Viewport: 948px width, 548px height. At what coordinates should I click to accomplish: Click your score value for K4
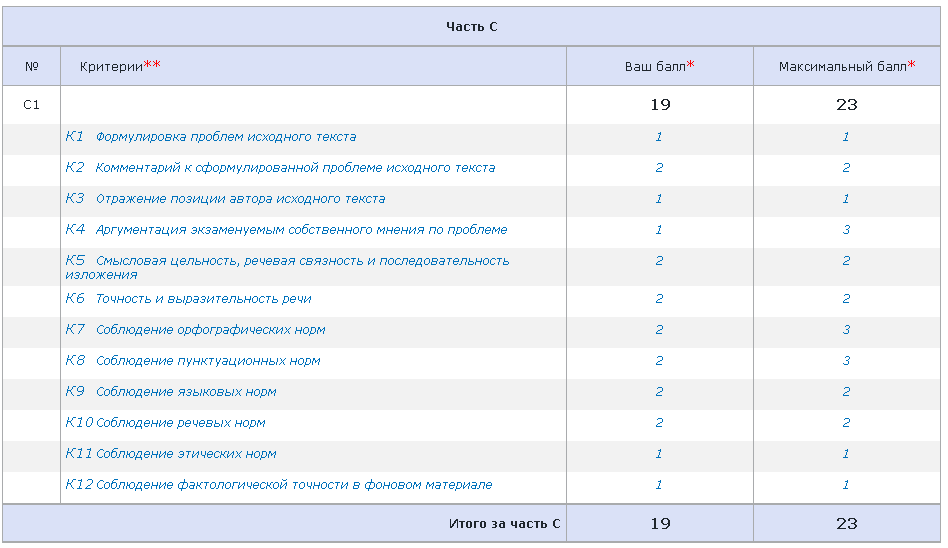tap(659, 230)
